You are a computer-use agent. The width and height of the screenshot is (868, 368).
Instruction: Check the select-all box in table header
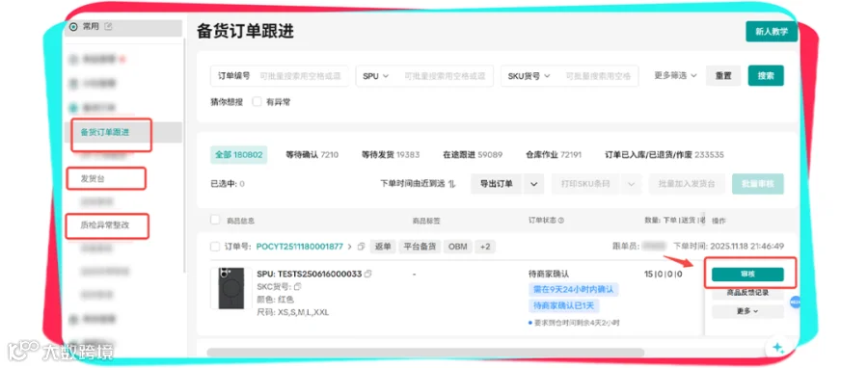215,220
